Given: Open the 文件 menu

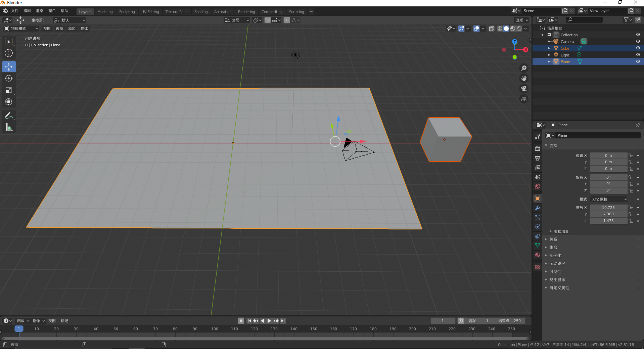Looking at the screenshot, I should pos(15,11).
